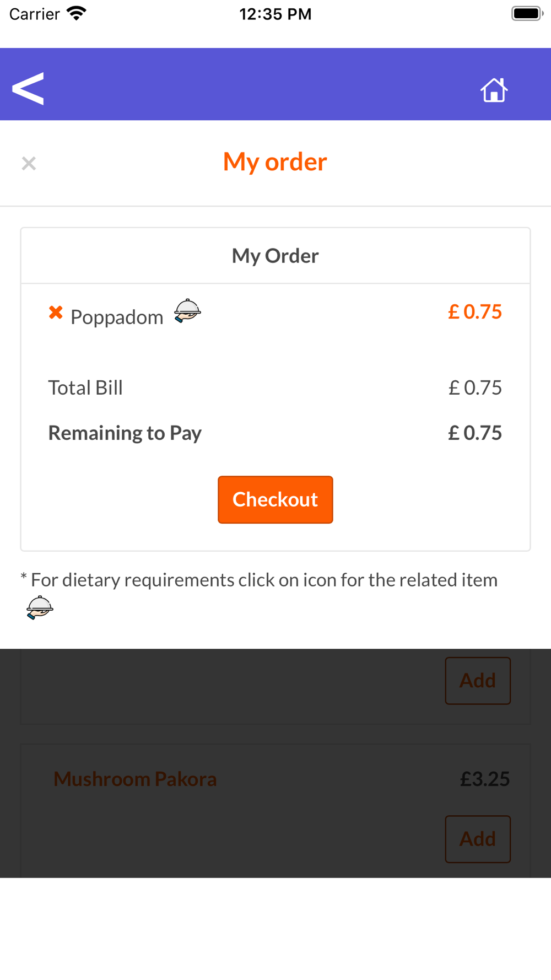The width and height of the screenshot is (551, 980).
Task: Tap the Poppadom item name
Action: (x=117, y=317)
